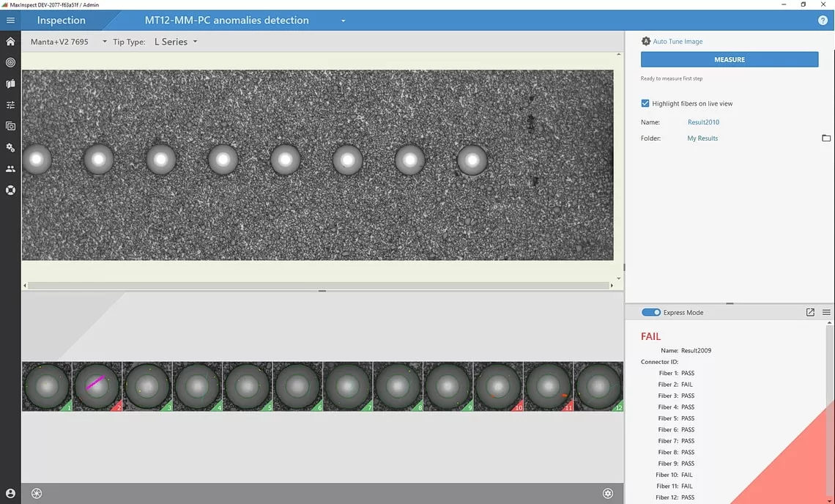835x504 pixels.
Task: Edit the result name Result2010
Action: click(x=703, y=122)
